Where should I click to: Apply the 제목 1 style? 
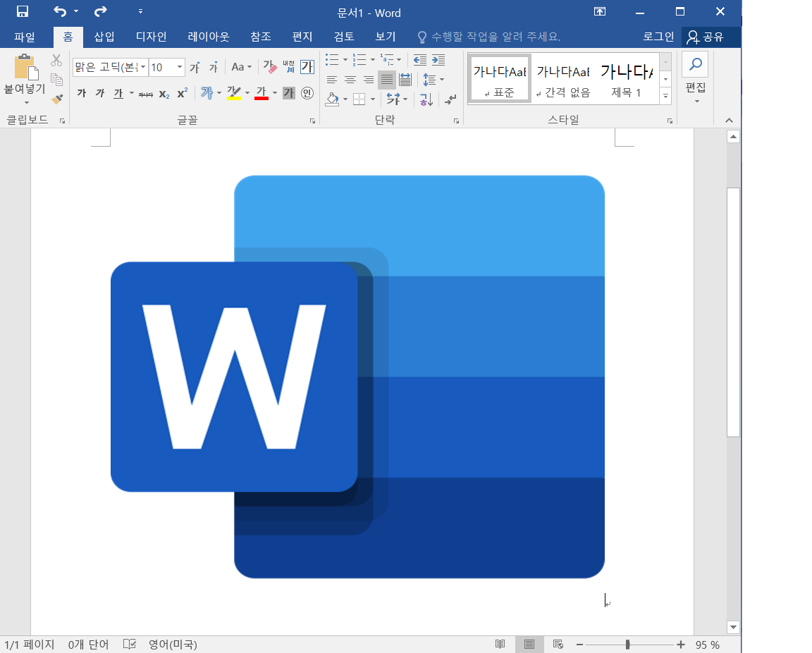click(626, 79)
